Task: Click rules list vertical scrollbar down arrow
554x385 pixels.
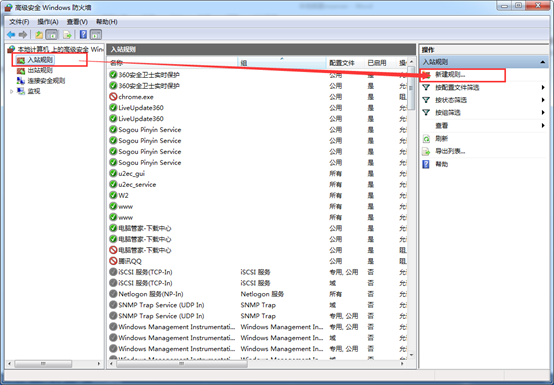Action: 411,355
